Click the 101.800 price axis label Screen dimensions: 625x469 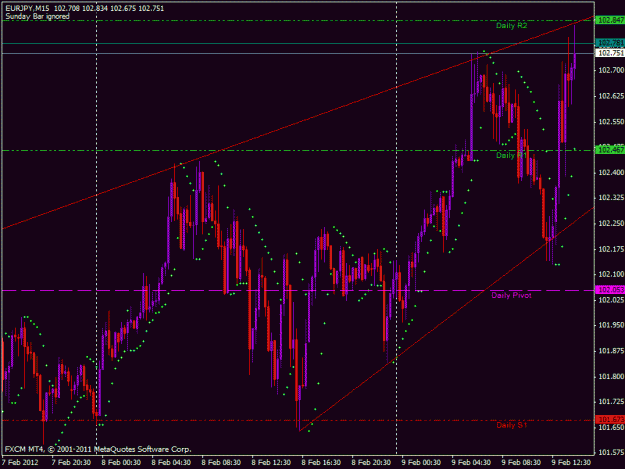611,376
